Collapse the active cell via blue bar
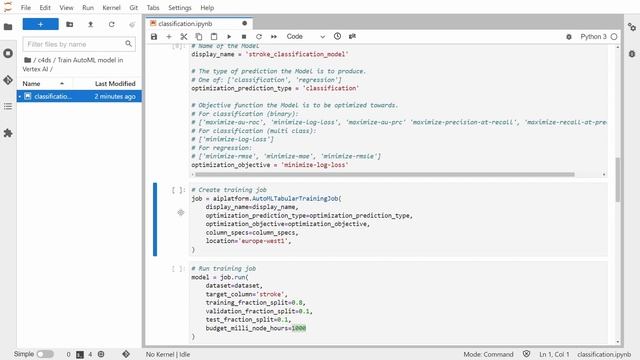Image resolution: width=640 pixels, height=360 pixels. tap(155, 220)
